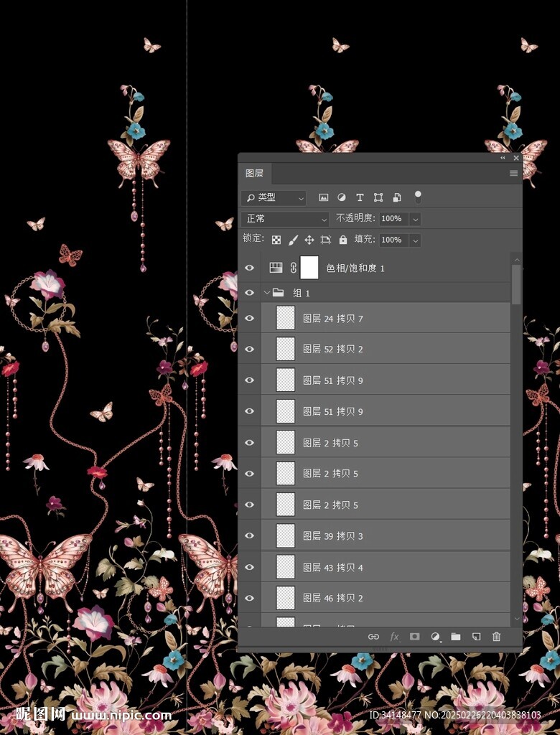
Task: Click the 填充 fill percentage field
Action: 391,240
